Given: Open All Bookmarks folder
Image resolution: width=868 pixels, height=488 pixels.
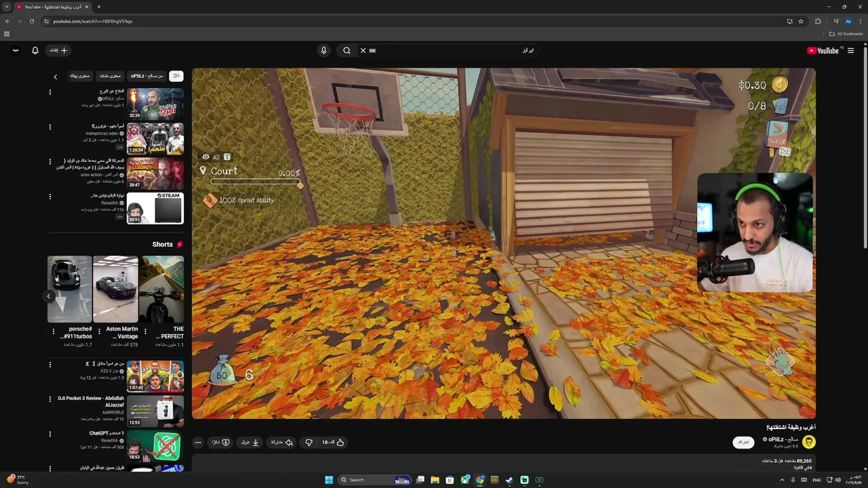Looking at the screenshot, I should tap(846, 34).
